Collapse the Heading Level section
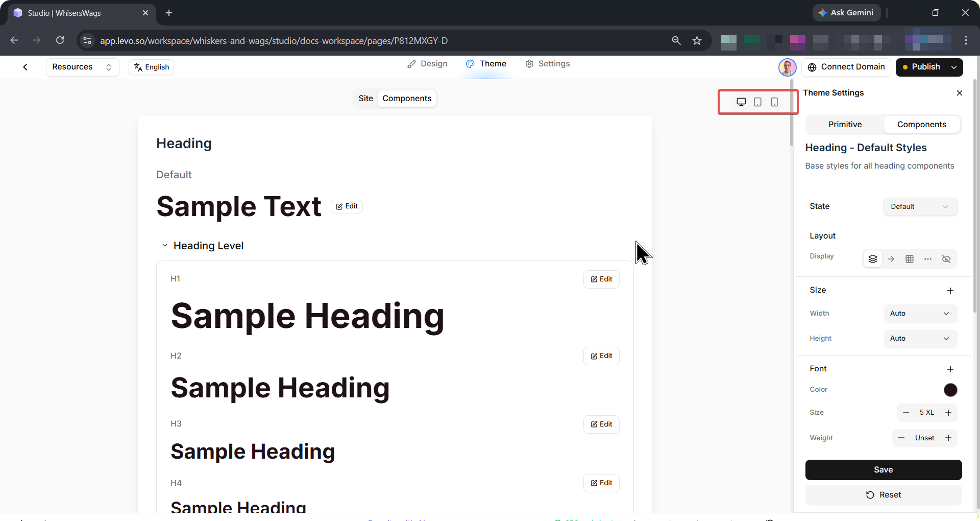The height and width of the screenshot is (521, 980). tap(165, 246)
